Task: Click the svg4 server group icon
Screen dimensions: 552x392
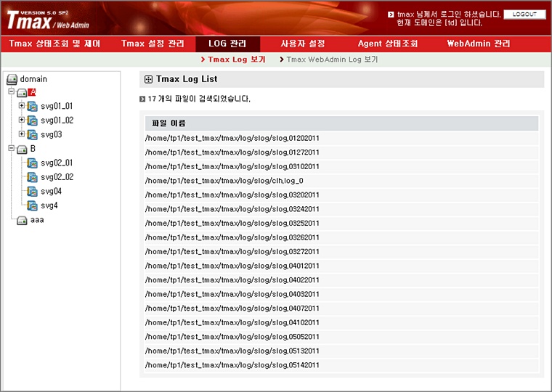Action: click(32, 205)
